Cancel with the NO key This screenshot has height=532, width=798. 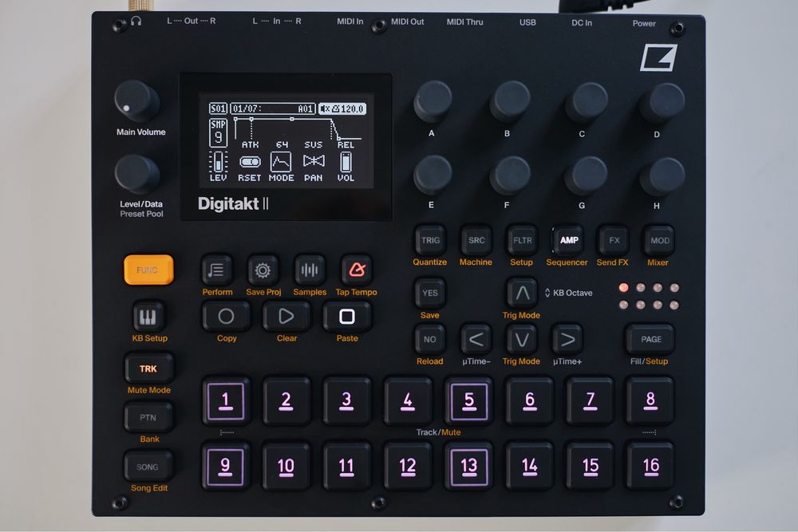[x=430, y=339]
